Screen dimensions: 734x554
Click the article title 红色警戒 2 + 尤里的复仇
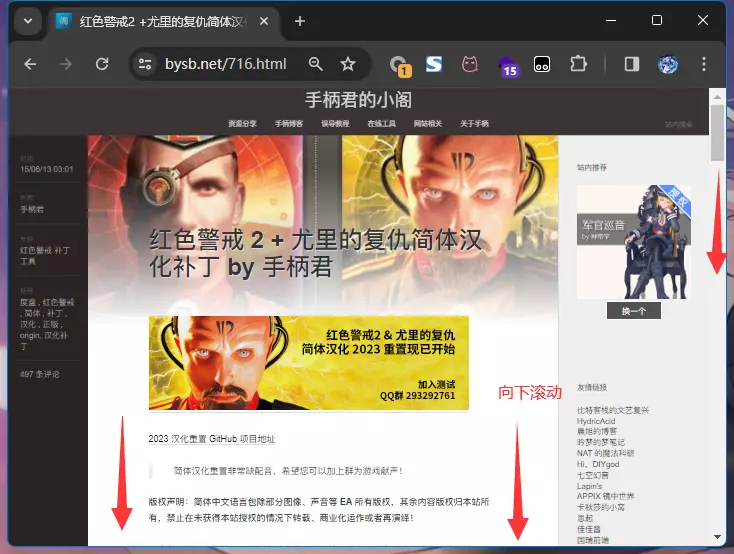click(x=315, y=253)
